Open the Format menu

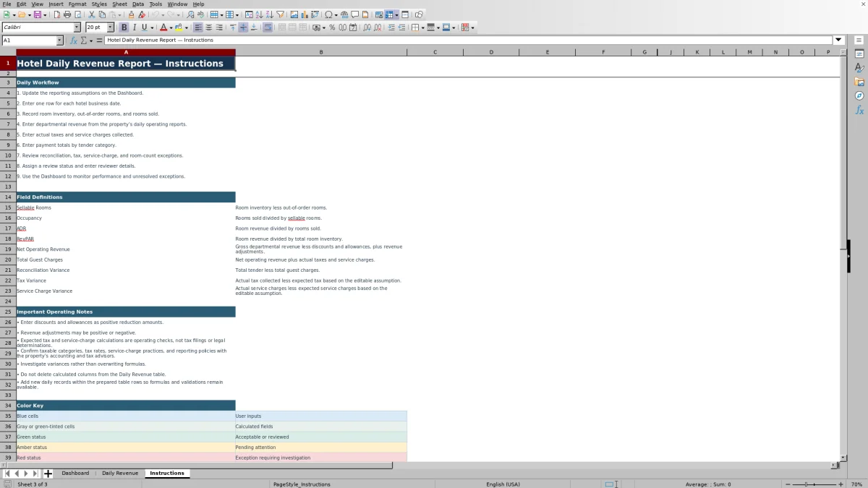[x=77, y=4]
